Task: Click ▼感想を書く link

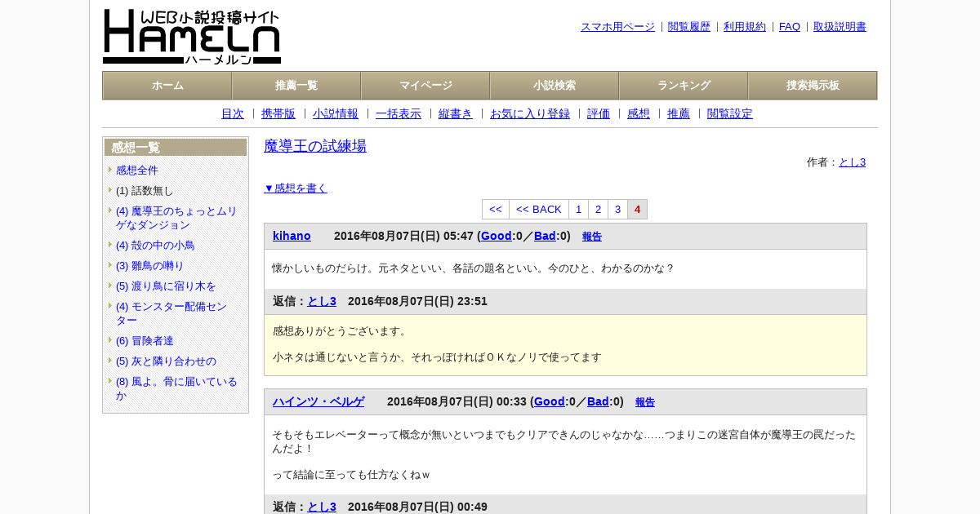Action: [x=296, y=188]
